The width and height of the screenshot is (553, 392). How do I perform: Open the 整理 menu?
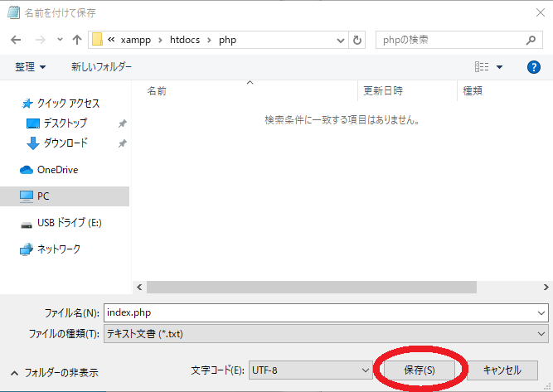tap(31, 67)
